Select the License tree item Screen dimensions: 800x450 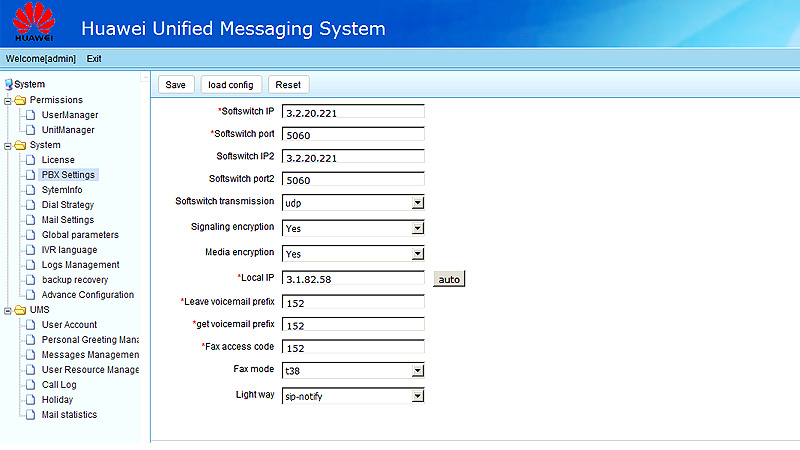(x=58, y=160)
